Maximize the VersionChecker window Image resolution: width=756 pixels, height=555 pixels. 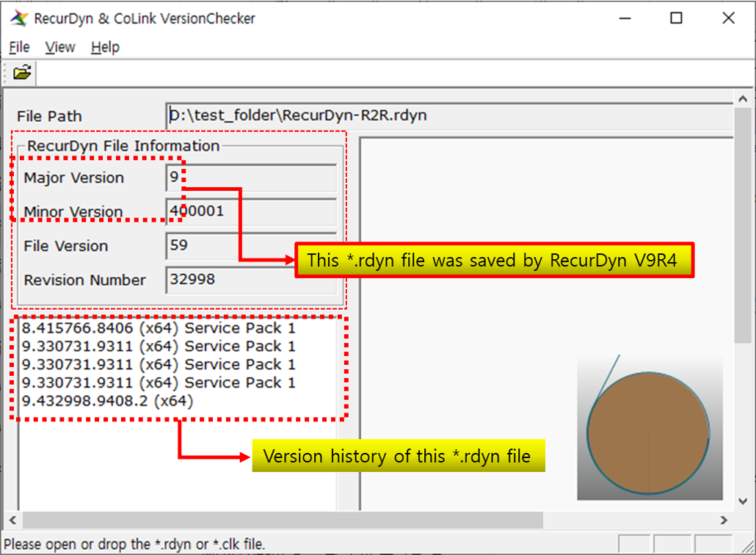coord(677,18)
